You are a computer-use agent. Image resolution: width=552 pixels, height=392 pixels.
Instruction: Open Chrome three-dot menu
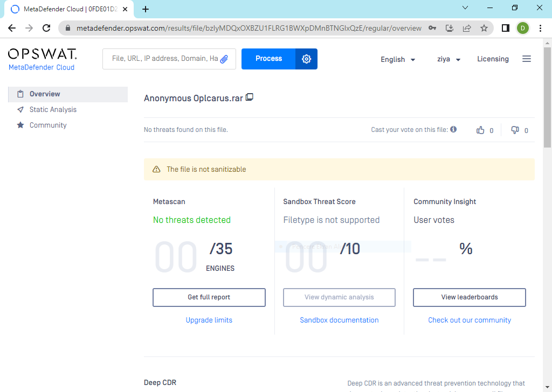pos(540,28)
